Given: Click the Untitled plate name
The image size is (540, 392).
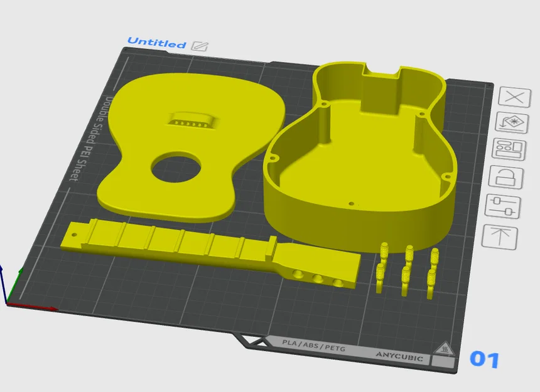Looking at the screenshot, I should click(x=157, y=43).
